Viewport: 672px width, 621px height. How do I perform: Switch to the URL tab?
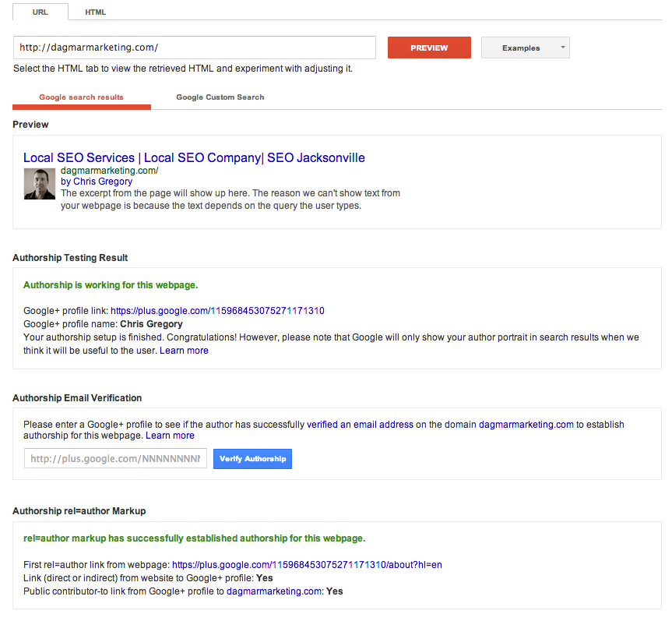(x=40, y=12)
